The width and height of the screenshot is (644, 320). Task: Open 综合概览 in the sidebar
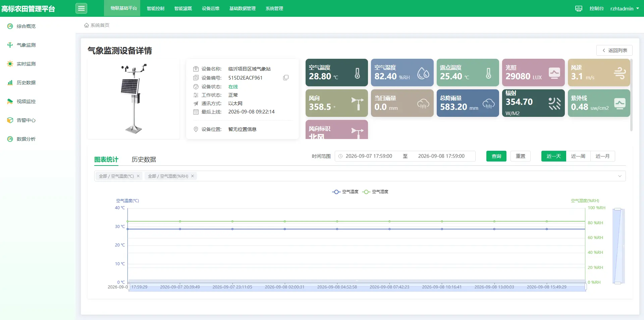point(26,26)
